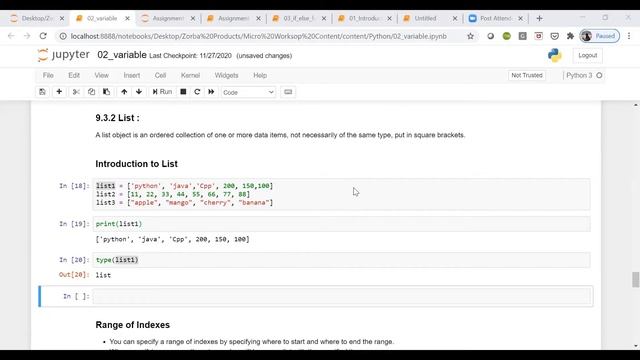Click the list1 definition code cell

(x=342, y=194)
